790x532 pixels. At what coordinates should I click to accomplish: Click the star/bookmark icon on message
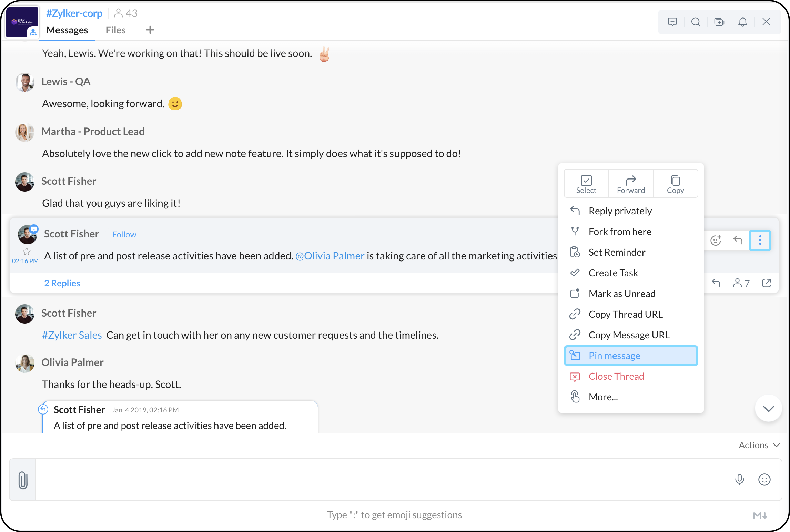(x=27, y=250)
